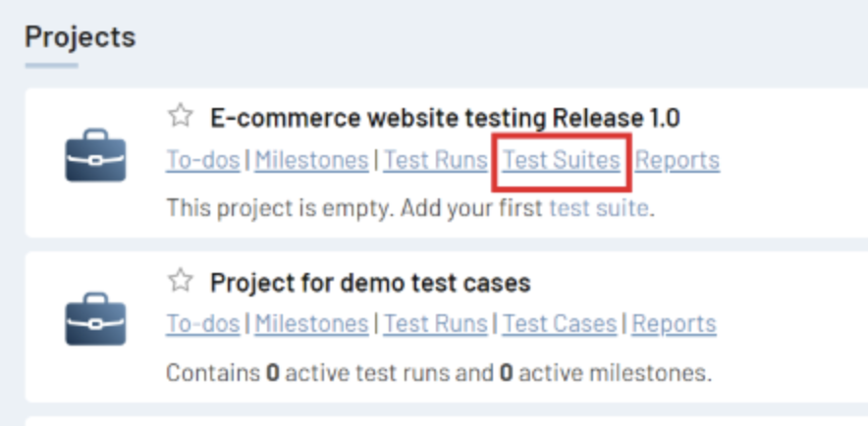Click the 'test suite' link in the empty project message
868x426 pixels.
(x=599, y=208)
